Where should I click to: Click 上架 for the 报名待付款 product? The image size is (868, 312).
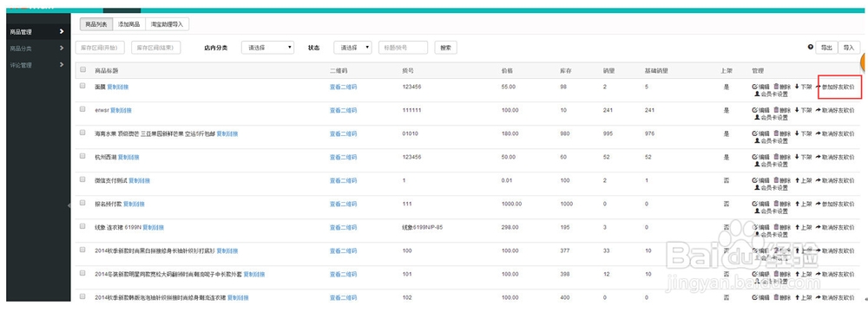(x=803, y=205)
